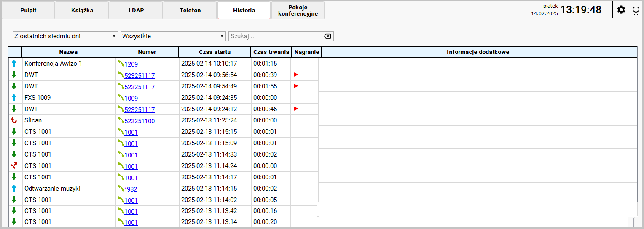644x229 pixels.
Task: Open the settings gear icon
Action: coord(621,10)
